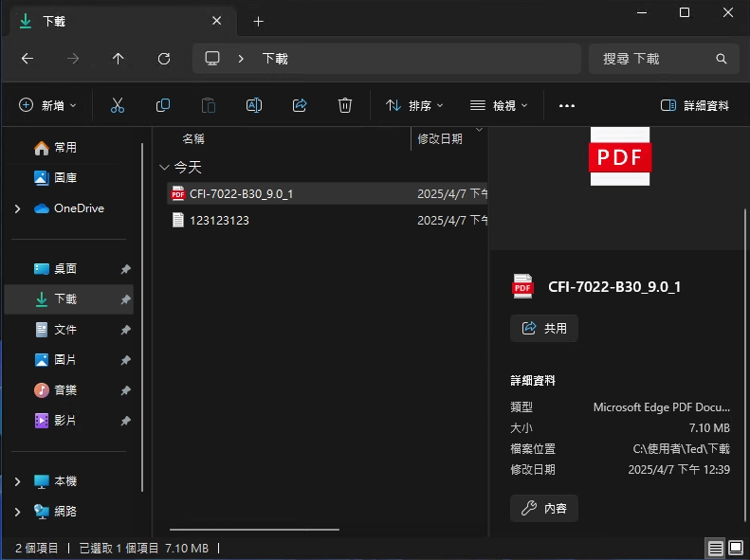Refresh the 下載 folder view
Viewport: 750px width, 560px height.
click(x=164, y=59)
